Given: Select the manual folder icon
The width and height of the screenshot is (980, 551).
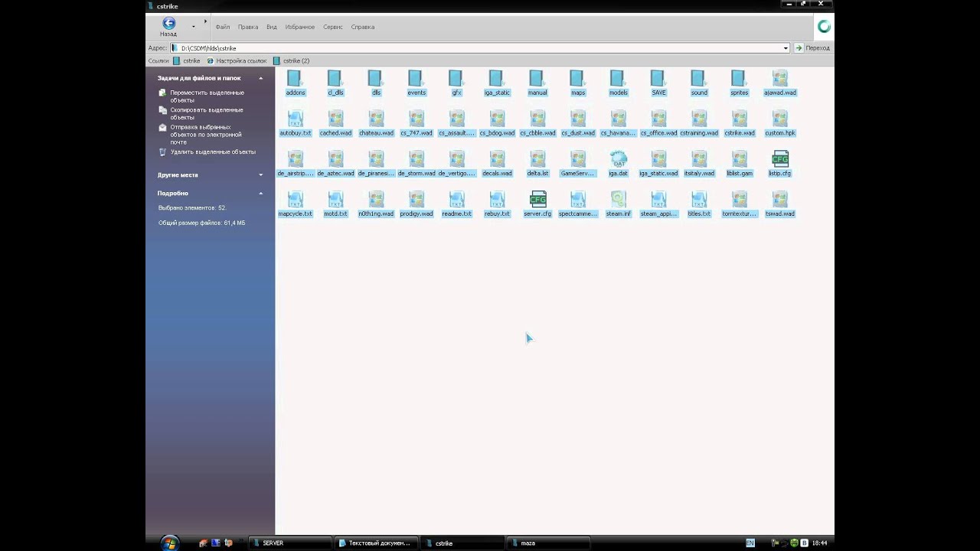Looking at the screenshot, I should click(x=537, y=78).
